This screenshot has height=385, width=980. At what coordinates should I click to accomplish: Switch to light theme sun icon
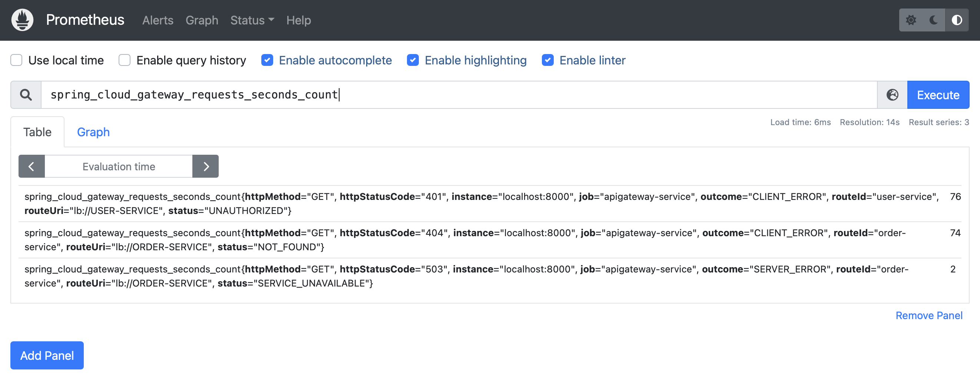click(x=911, y=20)
